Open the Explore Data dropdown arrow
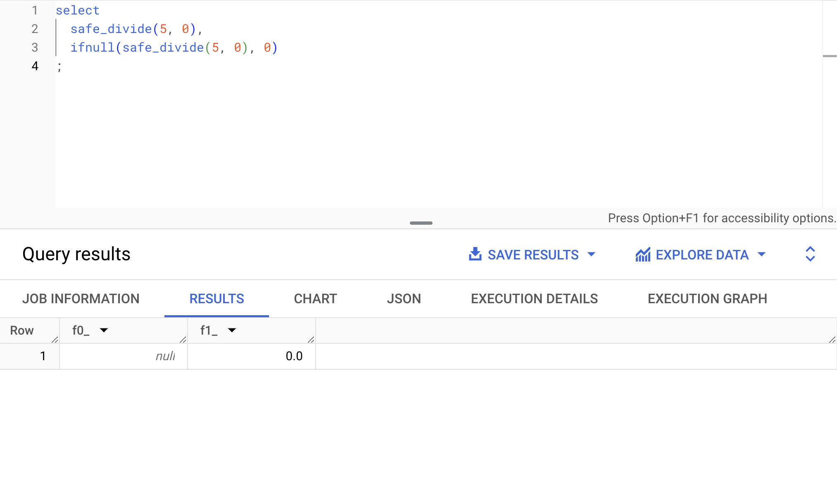The height and width of the screenshot is (504, 837). (x=761, y=254)
